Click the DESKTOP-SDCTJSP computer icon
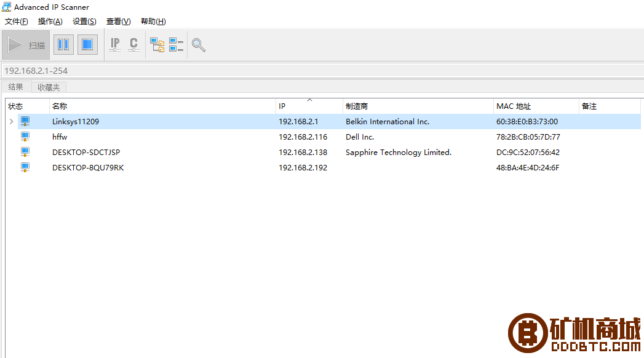The height and width of the screenshot is (358, 644). 25,153
